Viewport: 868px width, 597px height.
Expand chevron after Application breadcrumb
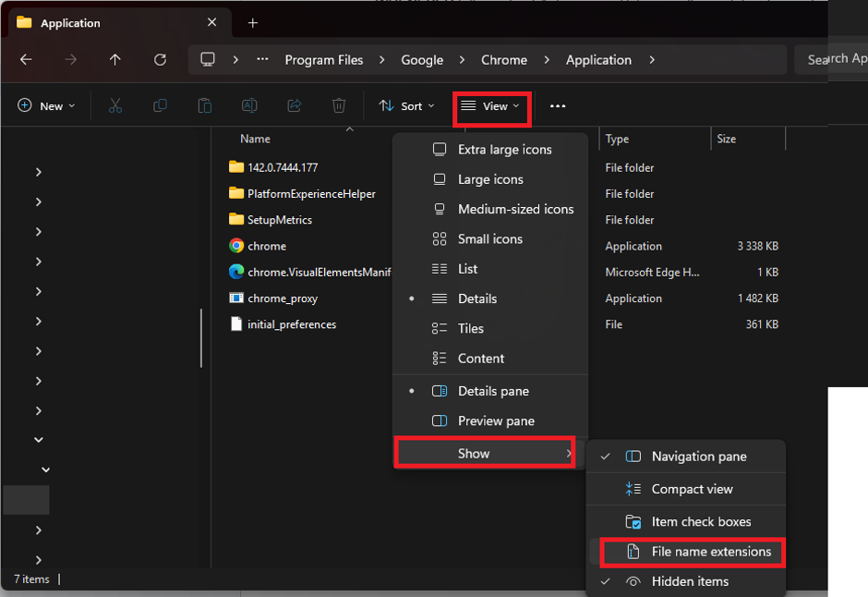[652, 59]
